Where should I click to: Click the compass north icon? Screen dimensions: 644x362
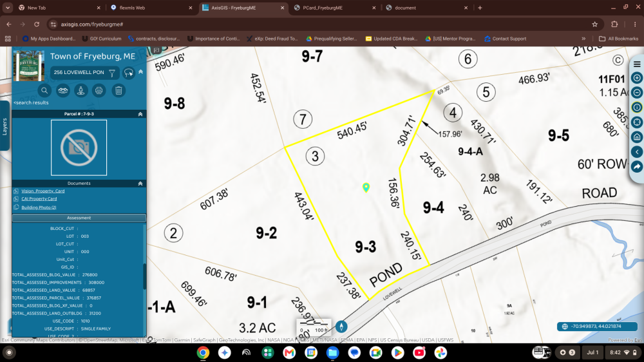341,327
